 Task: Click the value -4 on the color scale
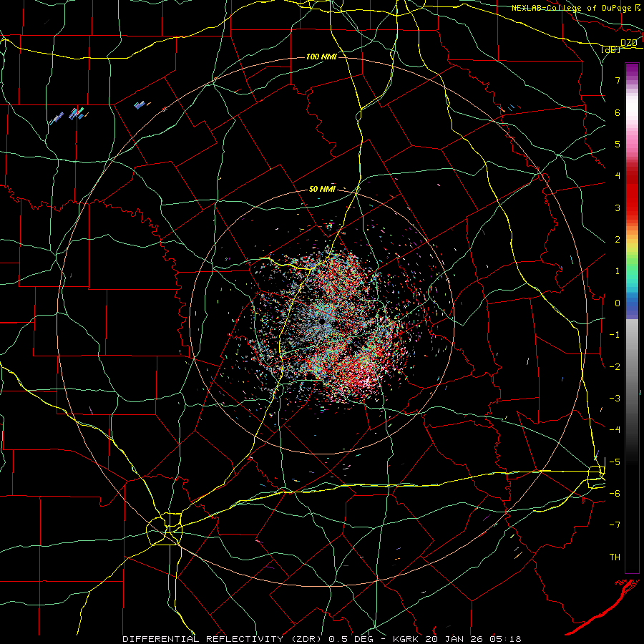pyautogui.click(x=615, y=430)
